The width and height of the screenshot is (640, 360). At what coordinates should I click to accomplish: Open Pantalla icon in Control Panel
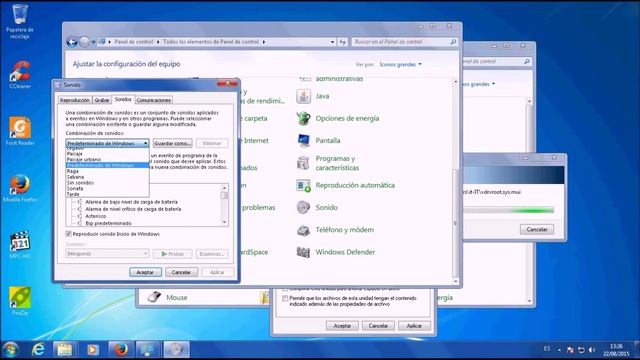(303, 140)
